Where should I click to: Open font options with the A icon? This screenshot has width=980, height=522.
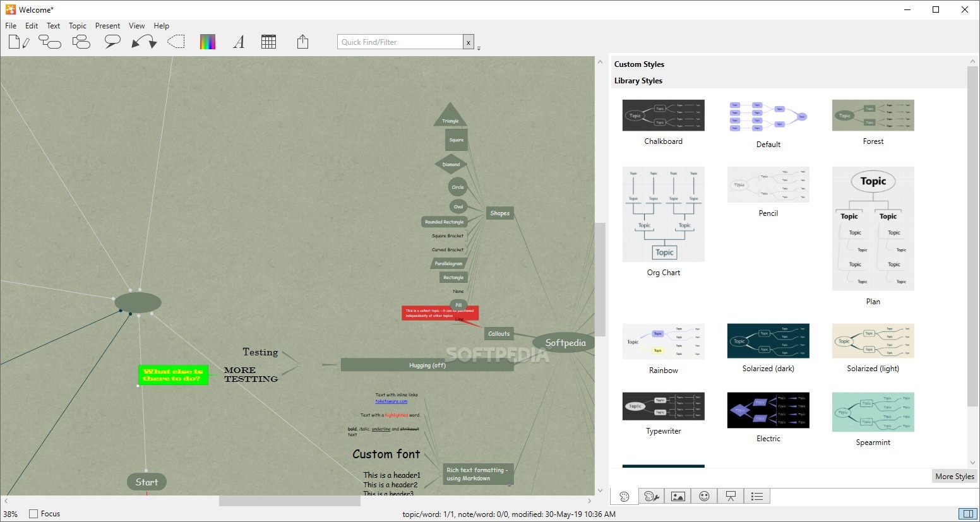(x=239, y=42)
